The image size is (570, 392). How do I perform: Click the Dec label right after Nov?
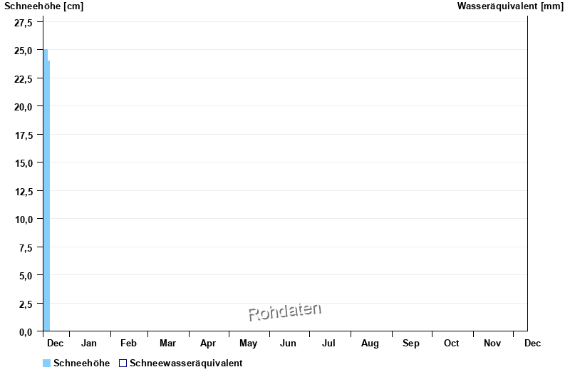(x=532, y=344)
